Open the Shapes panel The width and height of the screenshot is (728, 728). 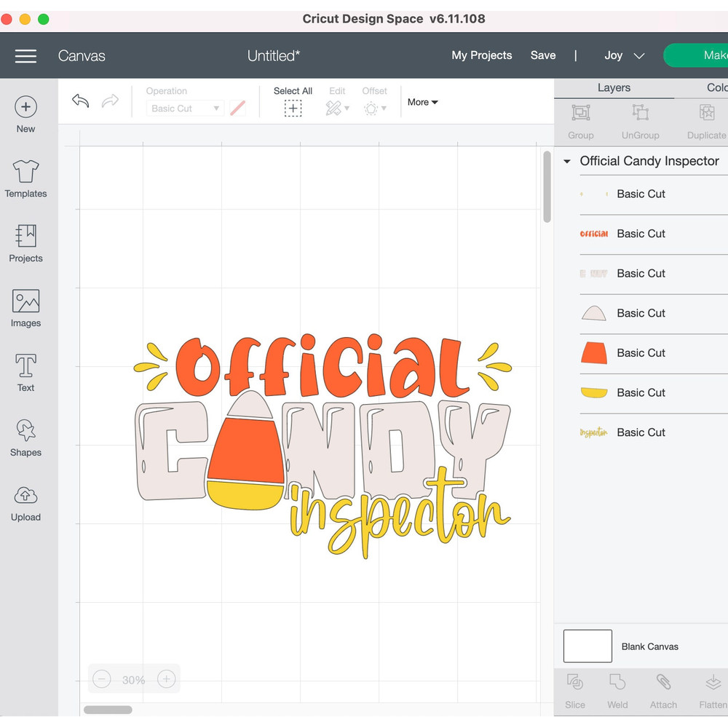(x=25, y=437)
